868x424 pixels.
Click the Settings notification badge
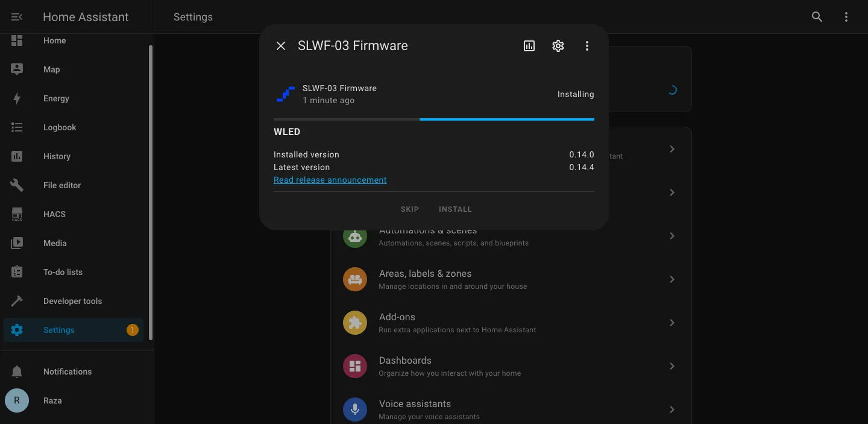[x=132, y=330]
